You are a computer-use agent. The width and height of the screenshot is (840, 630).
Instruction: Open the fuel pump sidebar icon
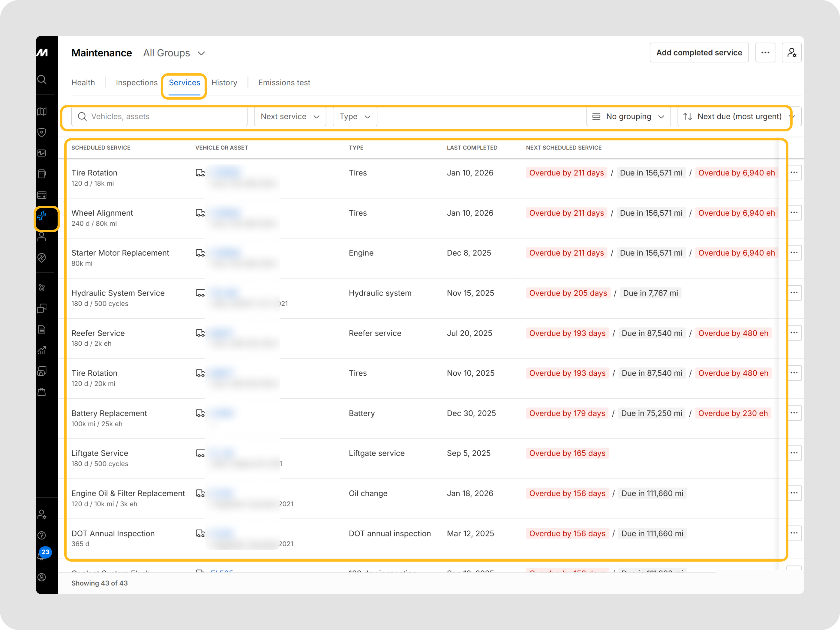click(x=42, y=173)
